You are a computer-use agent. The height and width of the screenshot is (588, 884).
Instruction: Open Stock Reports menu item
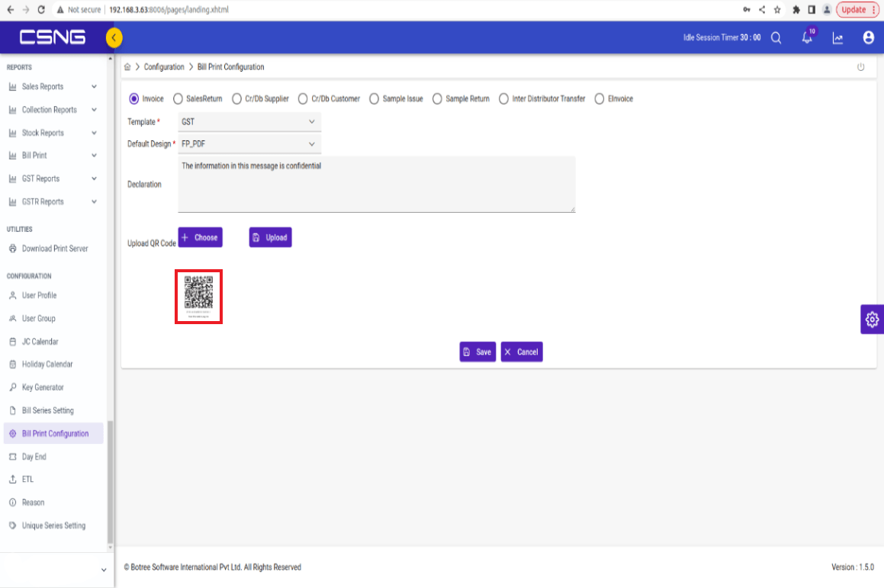[53, 133]
